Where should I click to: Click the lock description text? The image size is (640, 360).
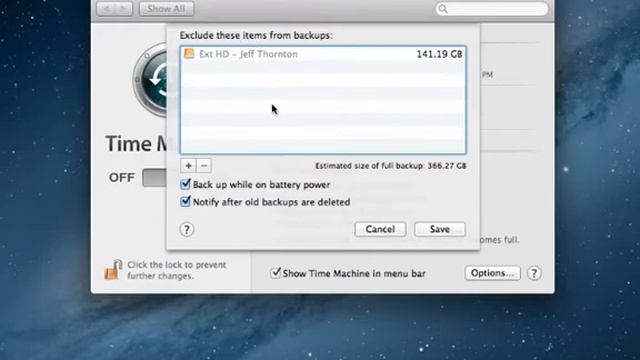coord(177,270)
